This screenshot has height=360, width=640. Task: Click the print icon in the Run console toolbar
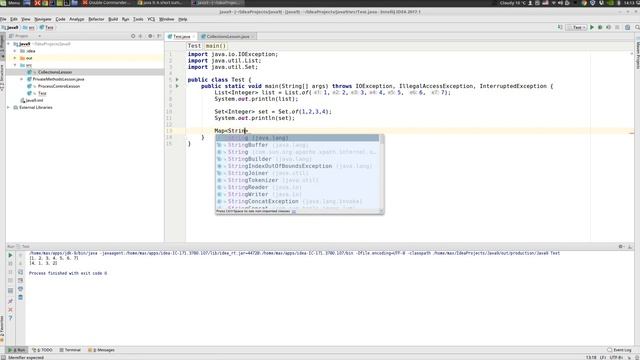pos(20,289)
